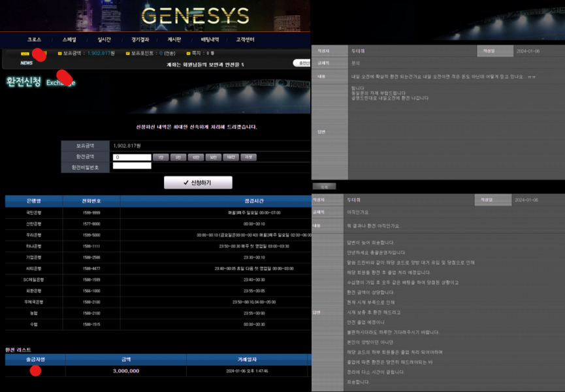565x392 pixels.
Task: Click the inquiry subject 아직인가요
Action: tap(357, 212)
